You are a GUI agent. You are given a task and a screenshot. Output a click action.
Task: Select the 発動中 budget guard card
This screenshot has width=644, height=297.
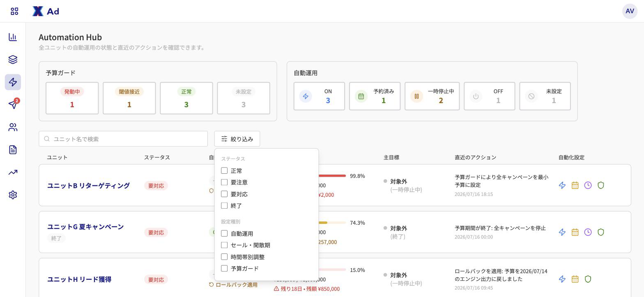pyautogui.click(x=72, y=98)
